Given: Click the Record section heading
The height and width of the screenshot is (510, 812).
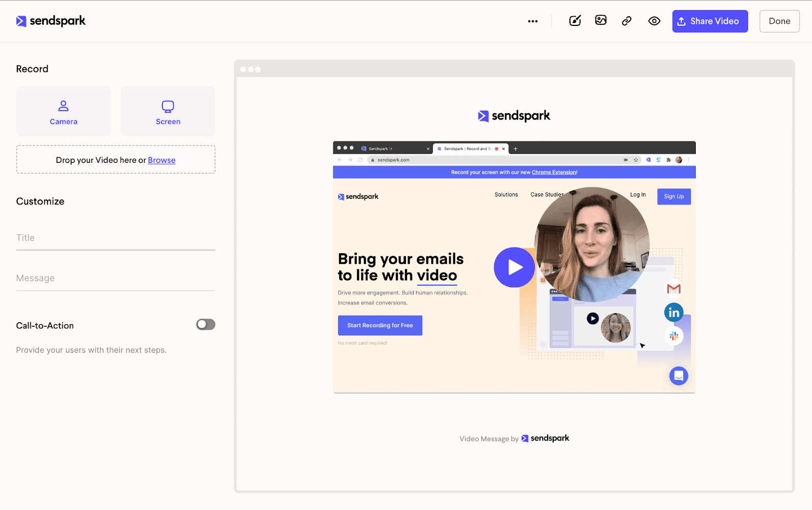Looking at the screenshot, I should click(x=32, y=69).
